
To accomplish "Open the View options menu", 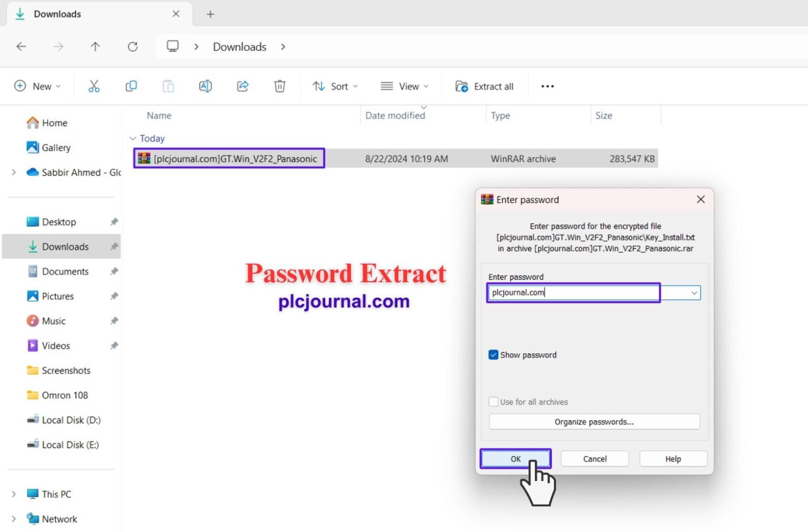I will click(x=405, y=86).
